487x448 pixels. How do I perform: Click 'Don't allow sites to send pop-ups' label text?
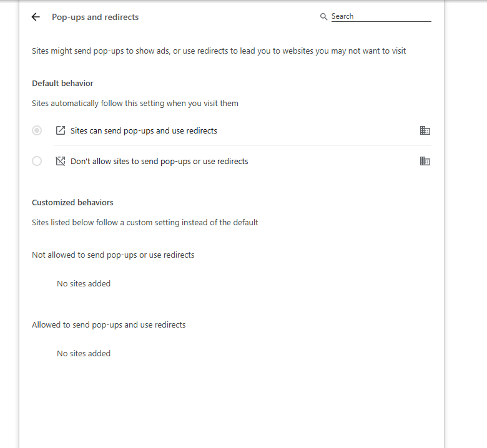click(x=159, y=162)
